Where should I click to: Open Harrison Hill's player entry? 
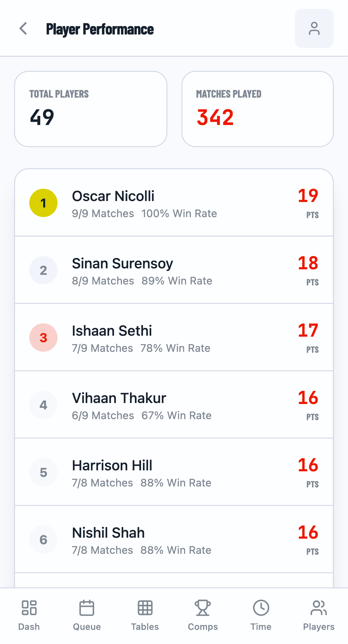(174, 472)
